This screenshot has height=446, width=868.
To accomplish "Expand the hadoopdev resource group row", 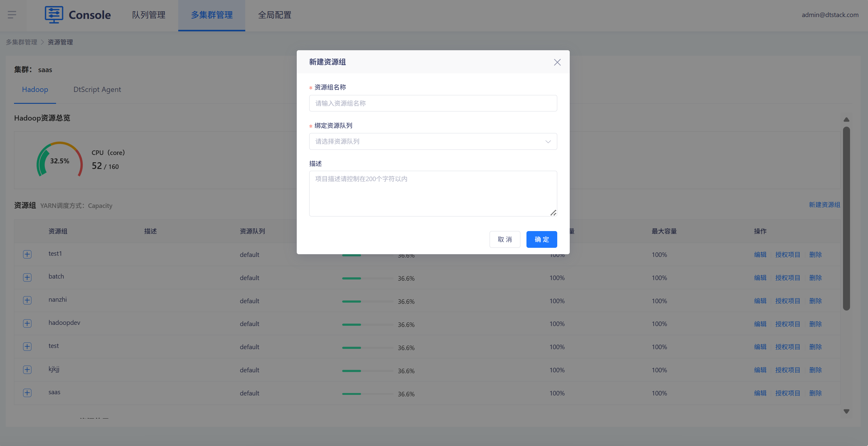I will pyautogui.click(x=27, y=324).
